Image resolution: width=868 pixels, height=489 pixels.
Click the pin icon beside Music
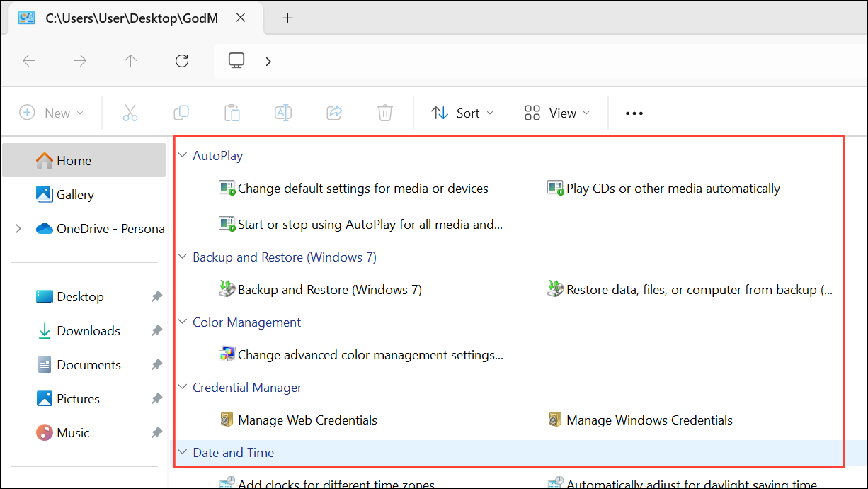point(157,433)
